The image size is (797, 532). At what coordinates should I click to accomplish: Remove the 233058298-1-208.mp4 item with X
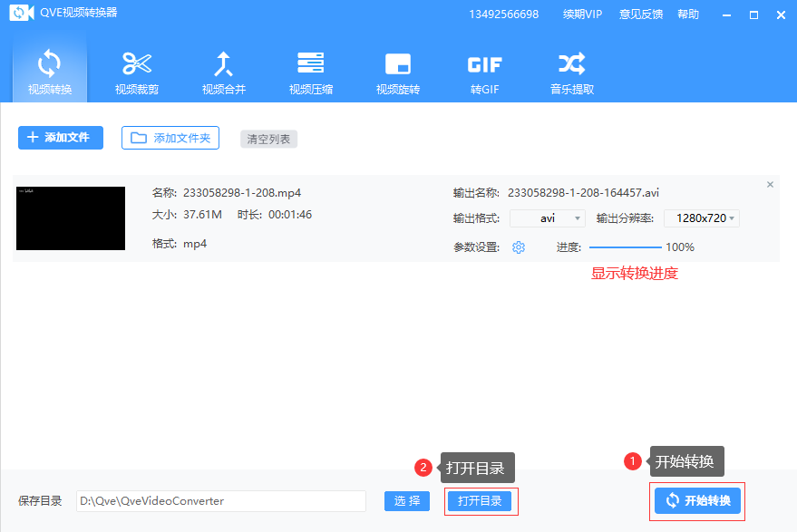click(770, 185)
